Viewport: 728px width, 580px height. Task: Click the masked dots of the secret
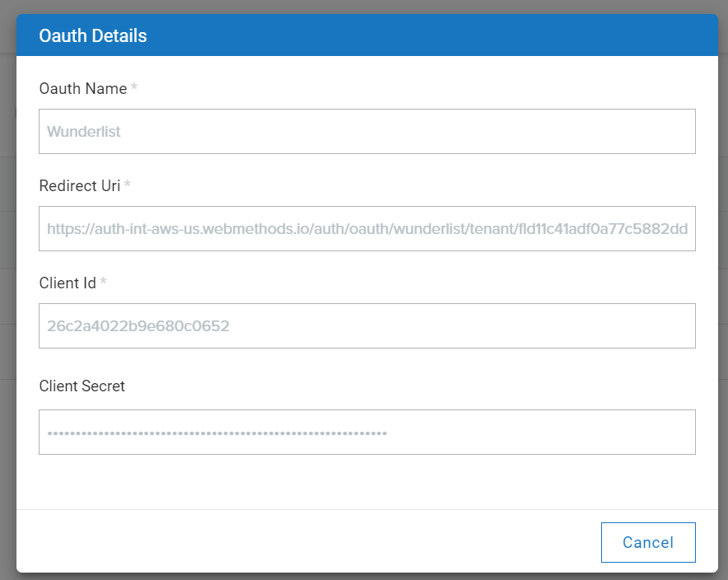pos(216,432)
